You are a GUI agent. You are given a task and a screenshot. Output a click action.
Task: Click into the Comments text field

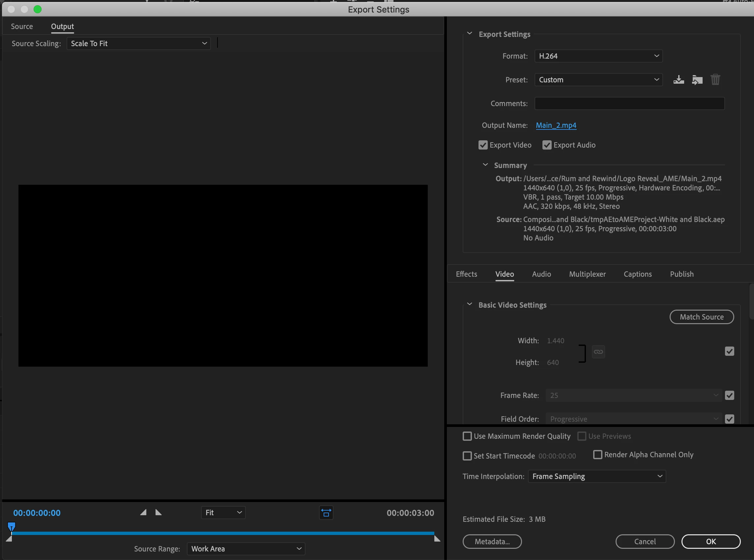(x=629, y=103)
